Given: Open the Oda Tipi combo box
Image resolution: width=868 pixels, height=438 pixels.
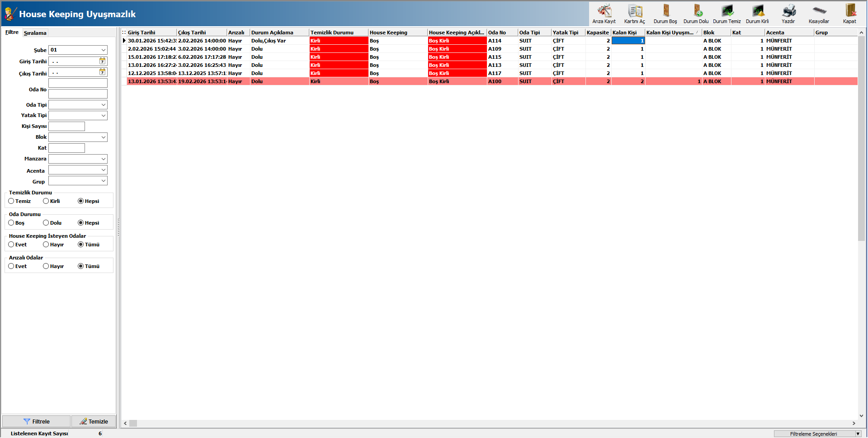Looking at the screenshot, I should click(104, 105).
